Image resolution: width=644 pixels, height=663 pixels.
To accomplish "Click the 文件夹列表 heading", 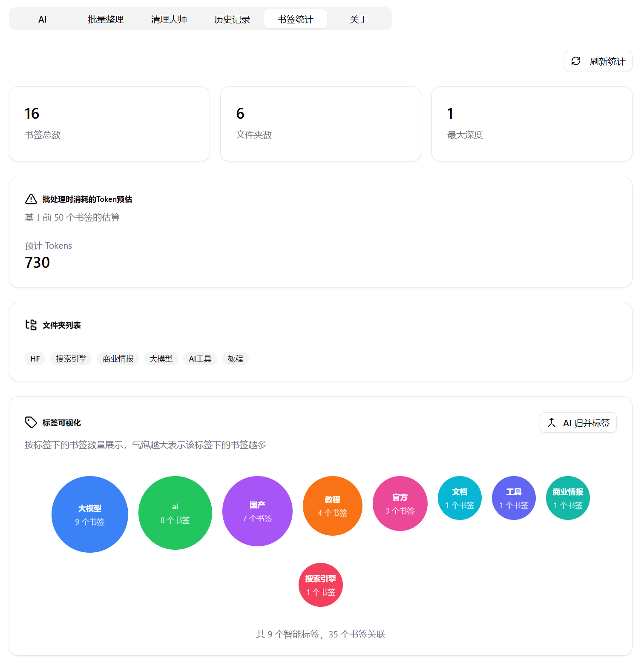I will coord(62,325).
